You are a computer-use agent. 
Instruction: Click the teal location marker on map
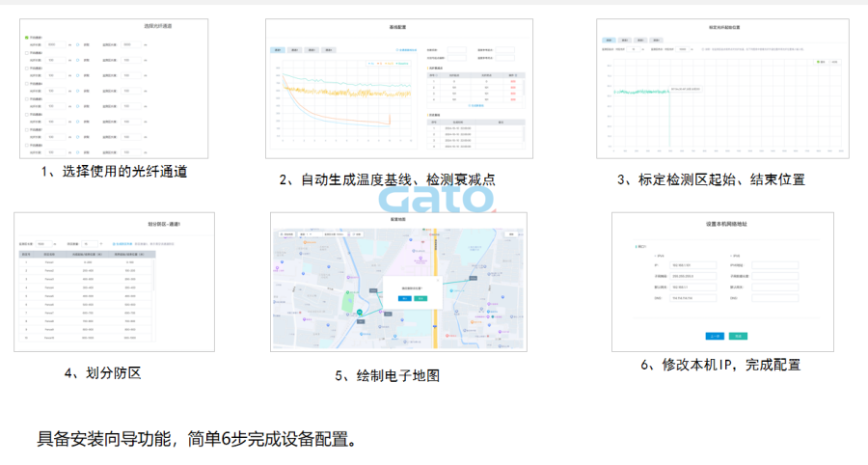pos(358,313)
